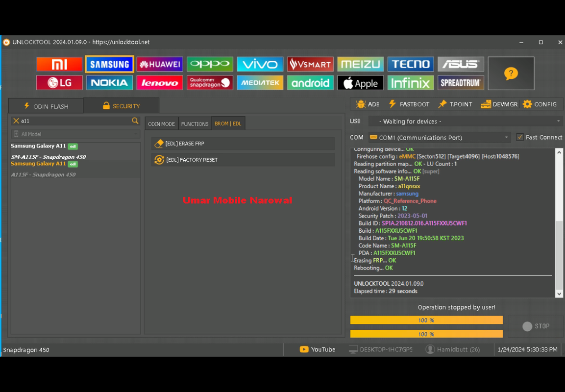This screenshot has height=392, width=565.
Task: Click Build Date log line
Action: point(411,238)
